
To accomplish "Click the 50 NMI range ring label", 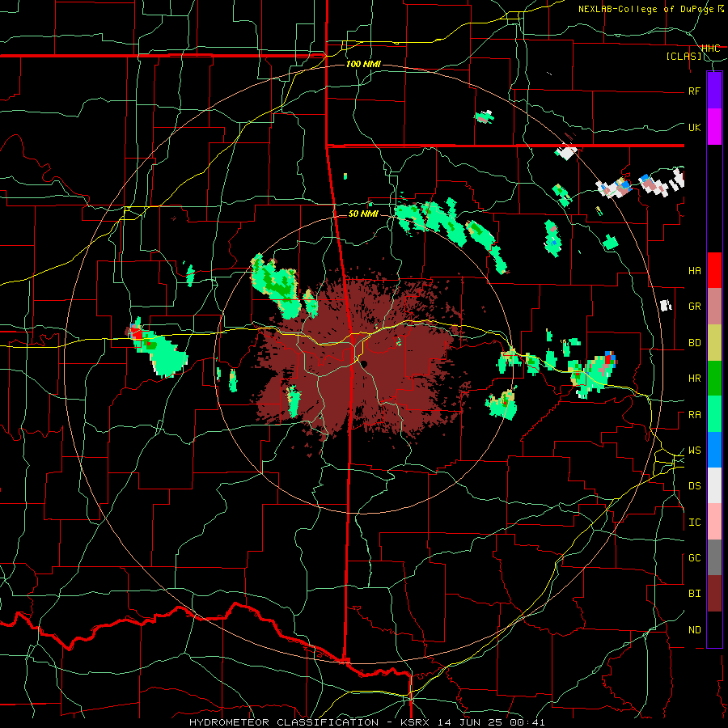I will pyautogui.click(x=363, y=214).
